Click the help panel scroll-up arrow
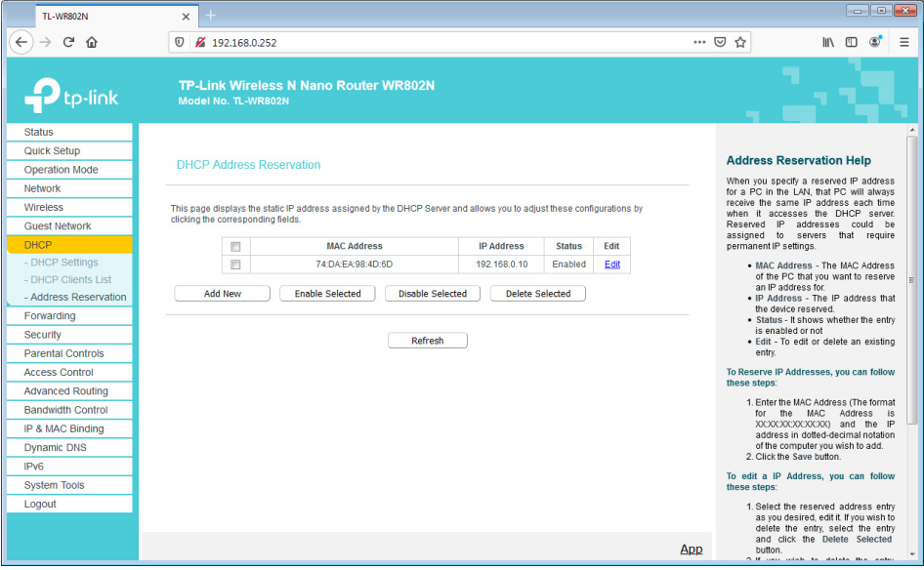This screenshot has width=924, height=570. [x=911, y=130]
